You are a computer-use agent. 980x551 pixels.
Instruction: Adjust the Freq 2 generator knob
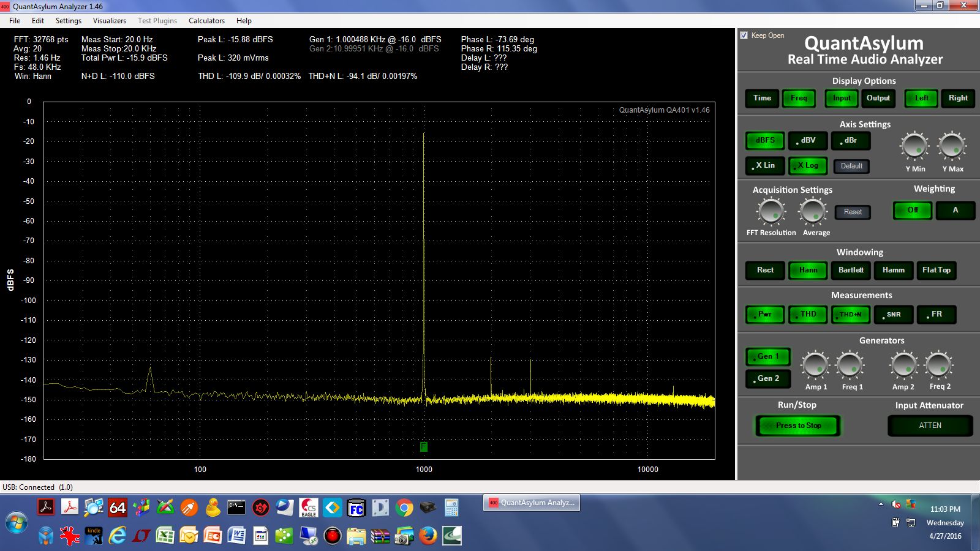[x=938, y=365]
